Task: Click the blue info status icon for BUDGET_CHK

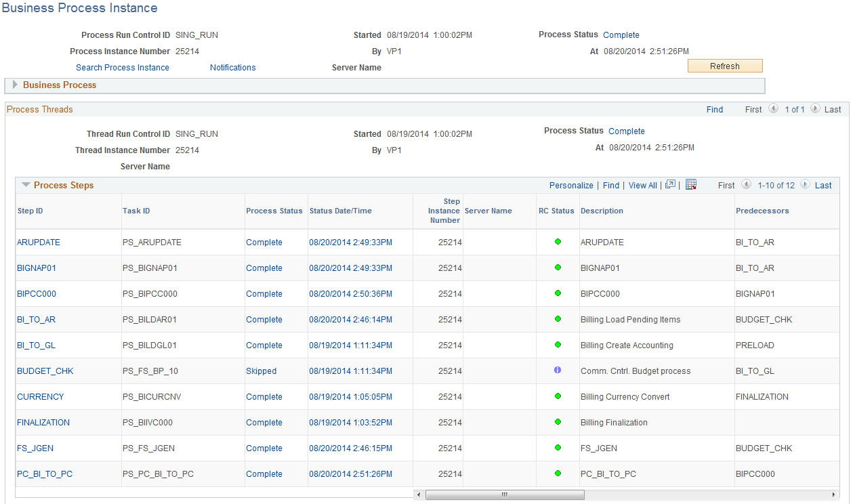Action: tap(556, 371)
